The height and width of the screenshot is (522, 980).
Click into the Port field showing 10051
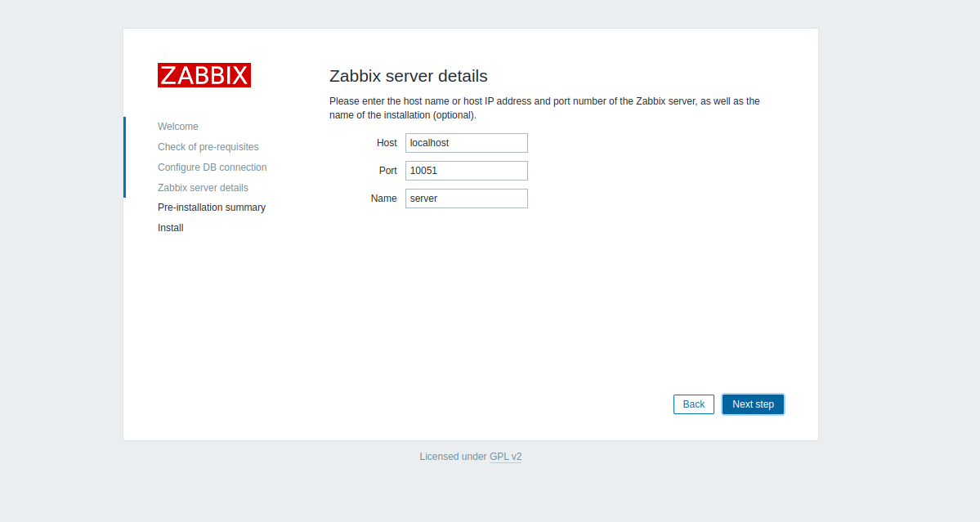coord(466,171)
